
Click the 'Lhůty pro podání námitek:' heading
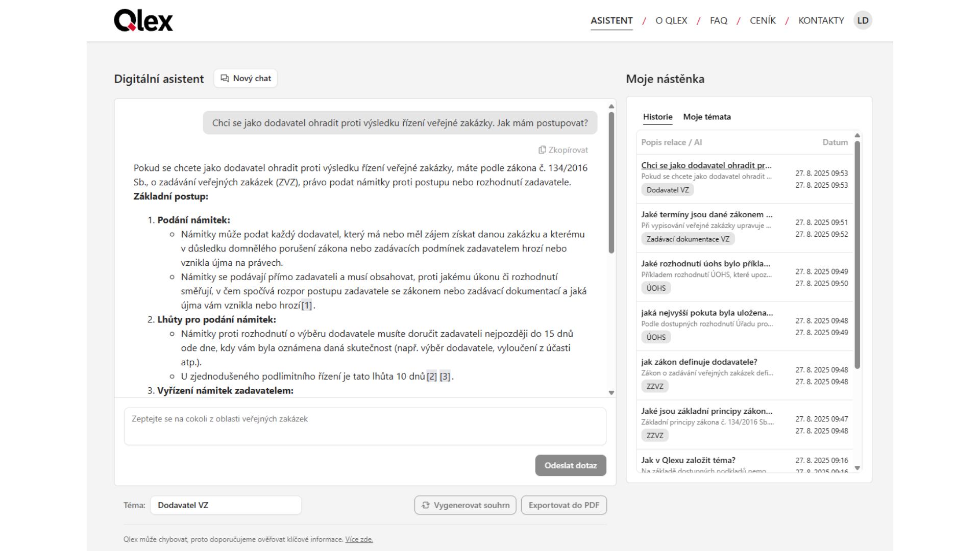(x=216, y=319)
